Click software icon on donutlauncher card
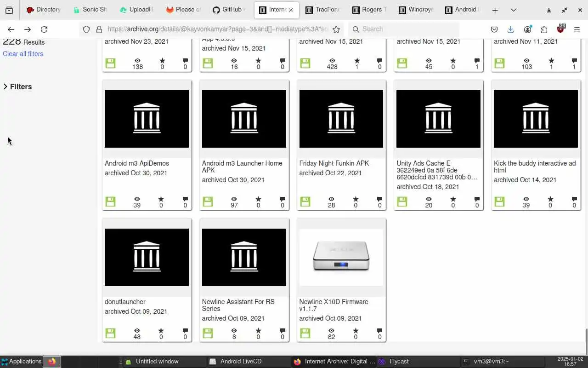The image size is (588, 368). (110, 333)
